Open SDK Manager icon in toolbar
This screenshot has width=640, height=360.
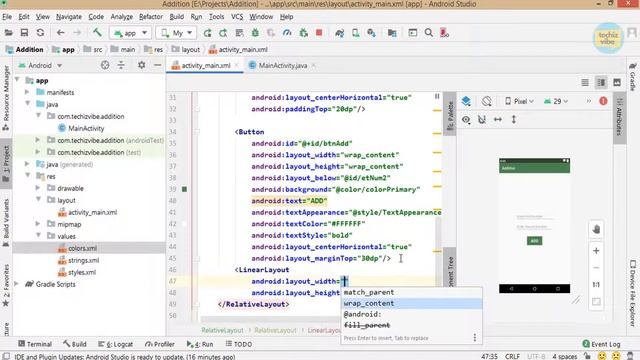pyautogui.click(x=371, y=33)
